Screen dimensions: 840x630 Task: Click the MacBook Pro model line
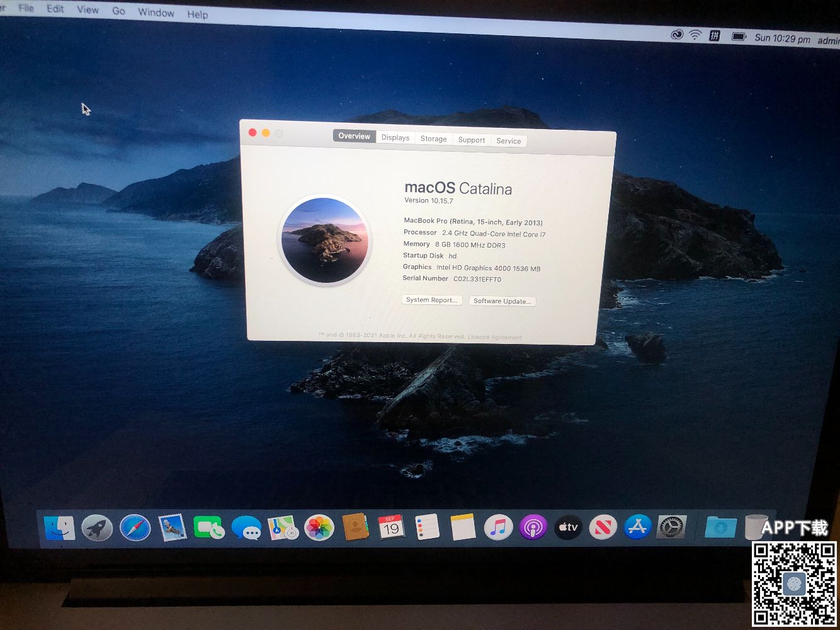[x=473, y=221]
